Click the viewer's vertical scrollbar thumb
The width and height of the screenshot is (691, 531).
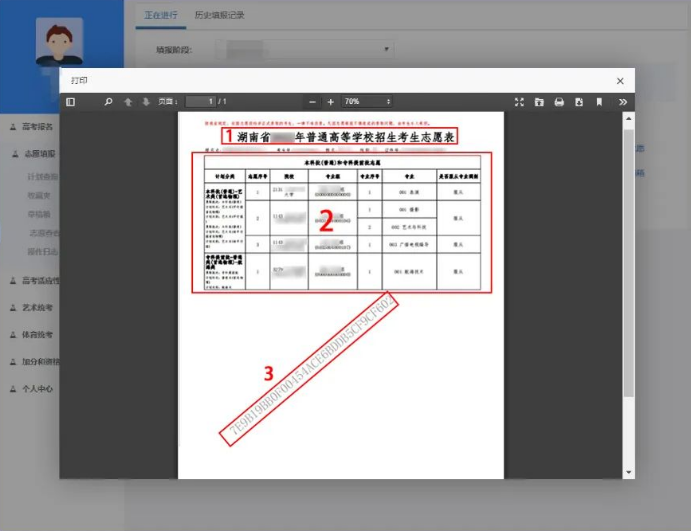tap(628, 263)
